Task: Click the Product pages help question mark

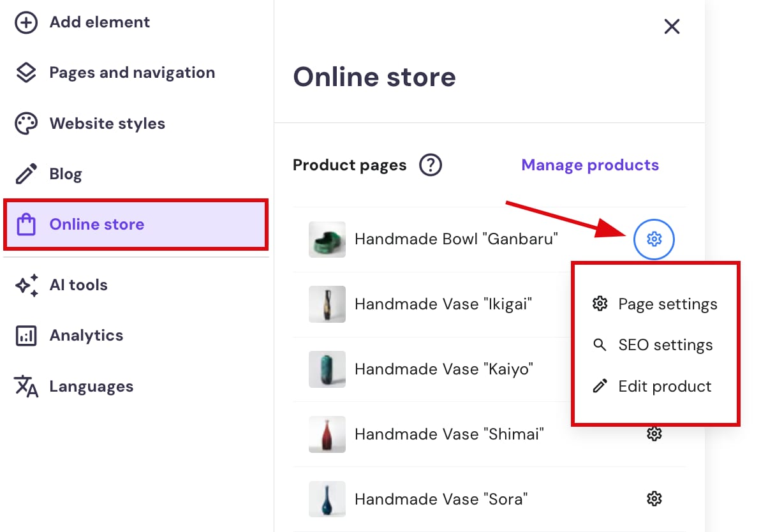Action: tap(431, 165)
